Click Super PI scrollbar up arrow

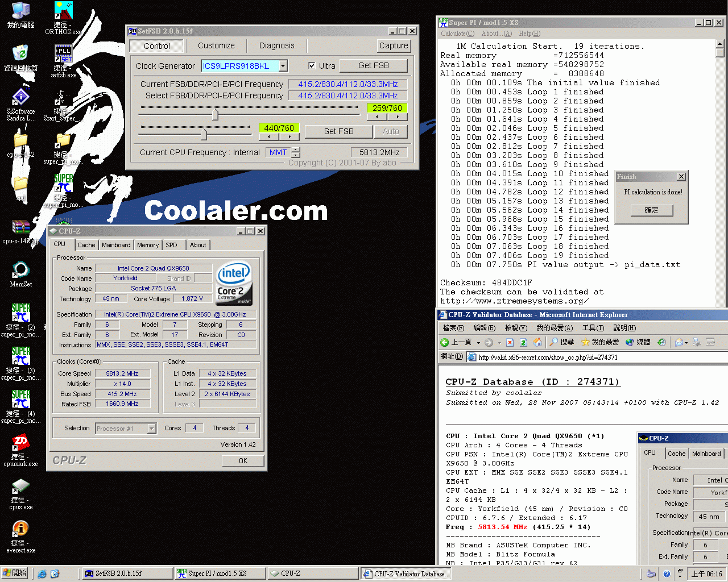pos(720,44)
